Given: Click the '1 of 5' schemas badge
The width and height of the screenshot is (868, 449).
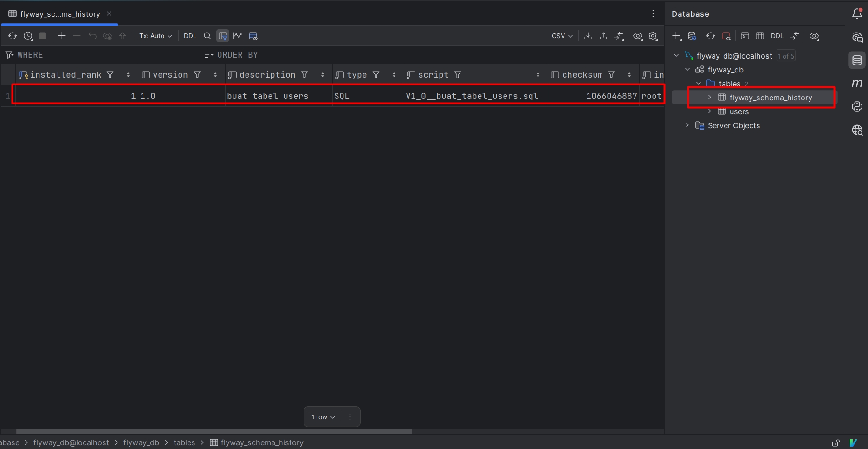Looking at the screenshot, I should [786, 56].
